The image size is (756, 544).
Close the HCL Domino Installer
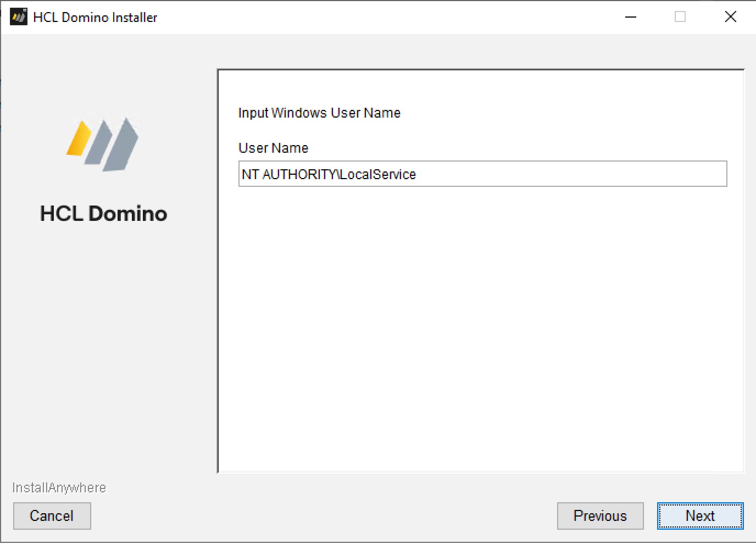tap(730, 16)
